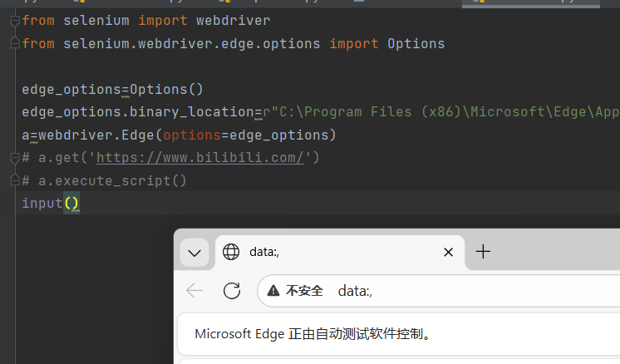This screenshot has height=364, width=620.
Task: Click the "不安全" security label
Action: [x=304, y=291]
